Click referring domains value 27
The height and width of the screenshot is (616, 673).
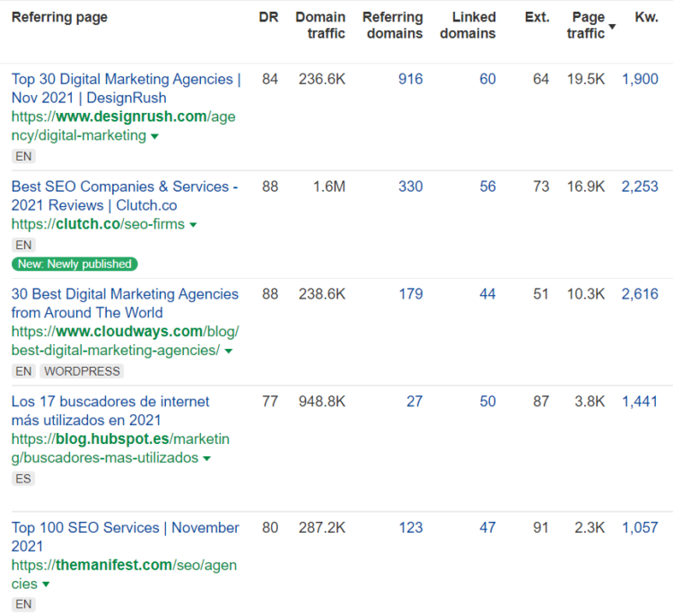[x=415, y=402]
